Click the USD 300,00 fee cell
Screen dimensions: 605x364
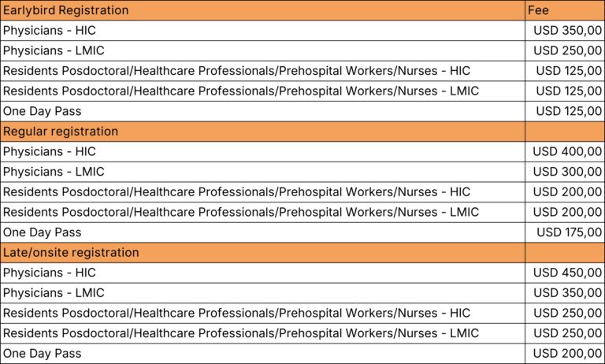tap(567, 172)
